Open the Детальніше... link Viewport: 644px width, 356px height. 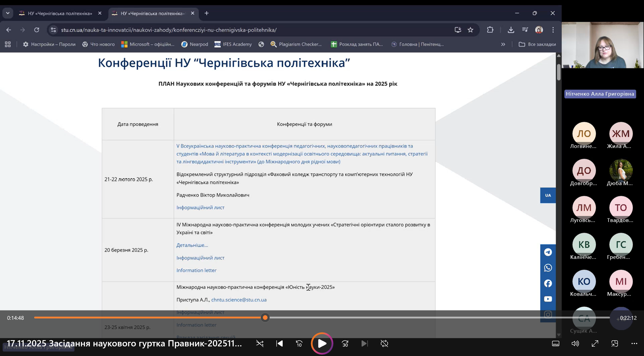(192, 245)
